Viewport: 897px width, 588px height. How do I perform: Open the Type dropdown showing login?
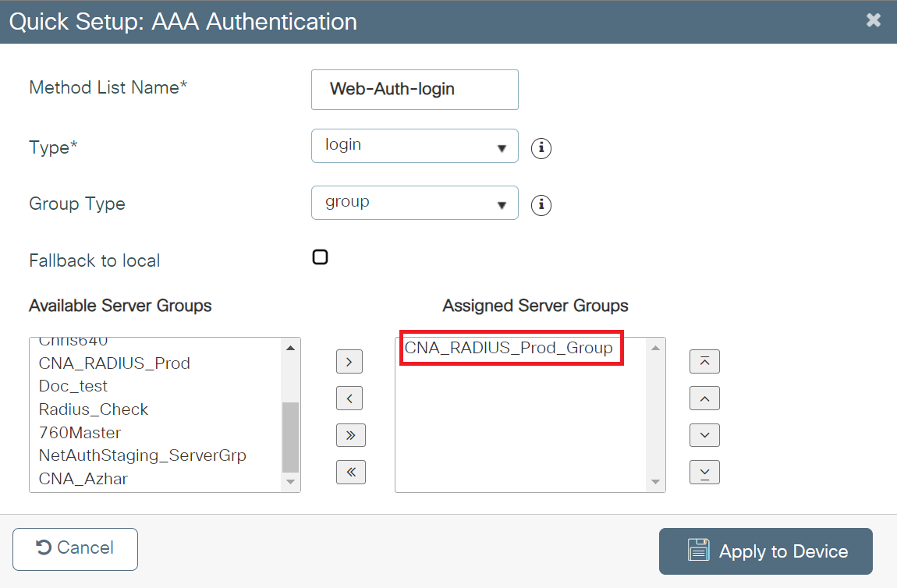pos(414,146)
